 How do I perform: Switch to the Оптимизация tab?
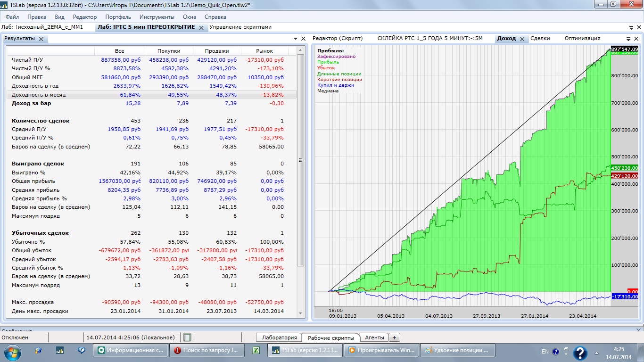582,39
